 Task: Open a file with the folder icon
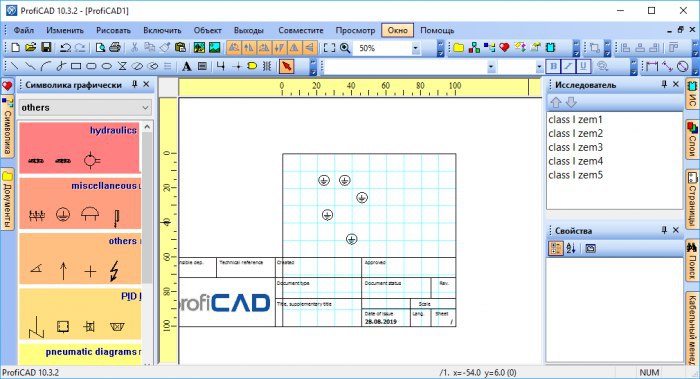click(x=30, y=48)
